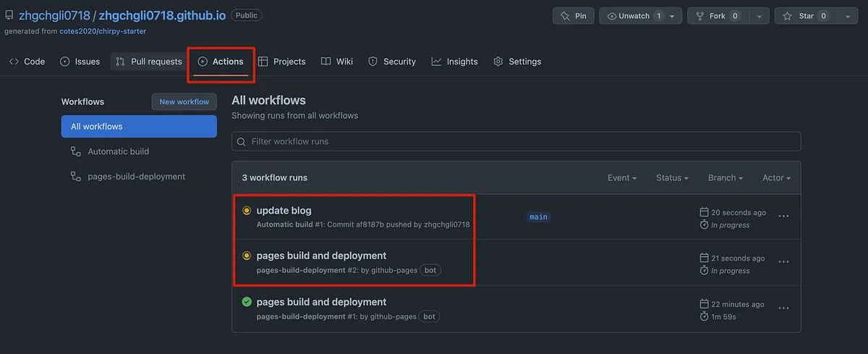Pin this repository with the Pin button

pos(574,16)
